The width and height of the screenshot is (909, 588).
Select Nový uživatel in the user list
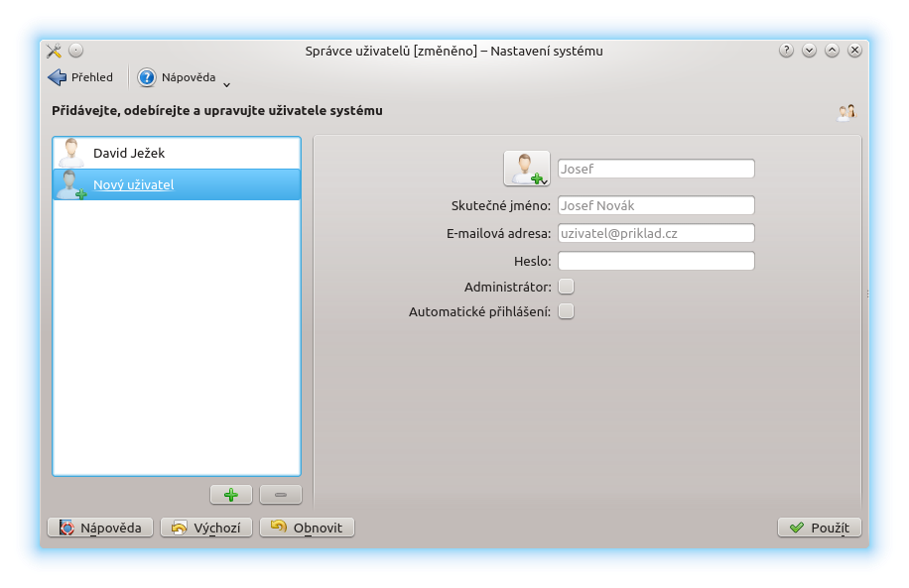pyautogui.click(x=177, y=184)
